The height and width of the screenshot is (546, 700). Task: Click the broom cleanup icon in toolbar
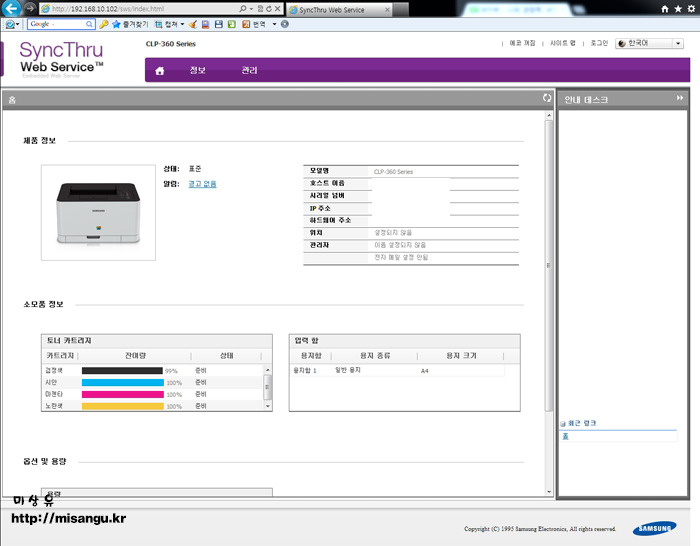coord(193,24)
